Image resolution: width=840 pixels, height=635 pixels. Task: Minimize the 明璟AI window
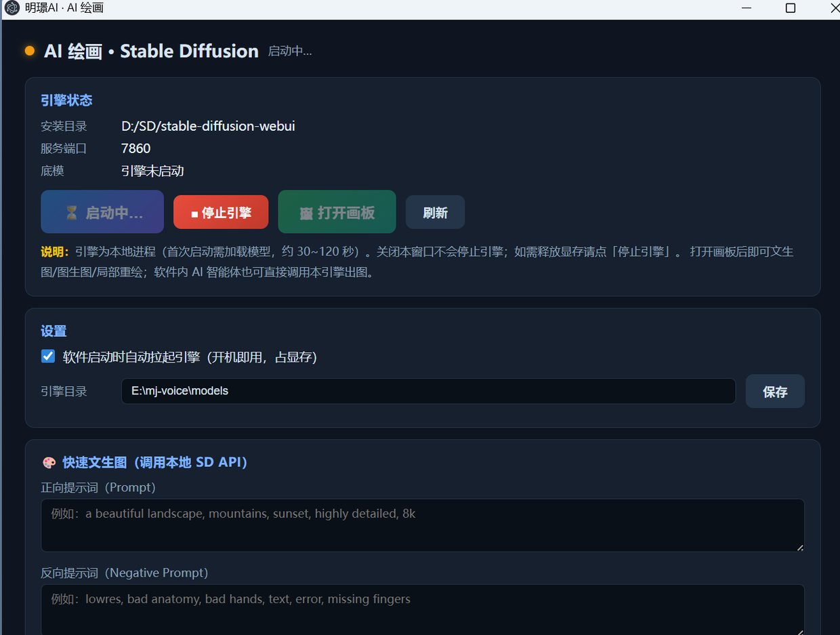coord(747,8)
